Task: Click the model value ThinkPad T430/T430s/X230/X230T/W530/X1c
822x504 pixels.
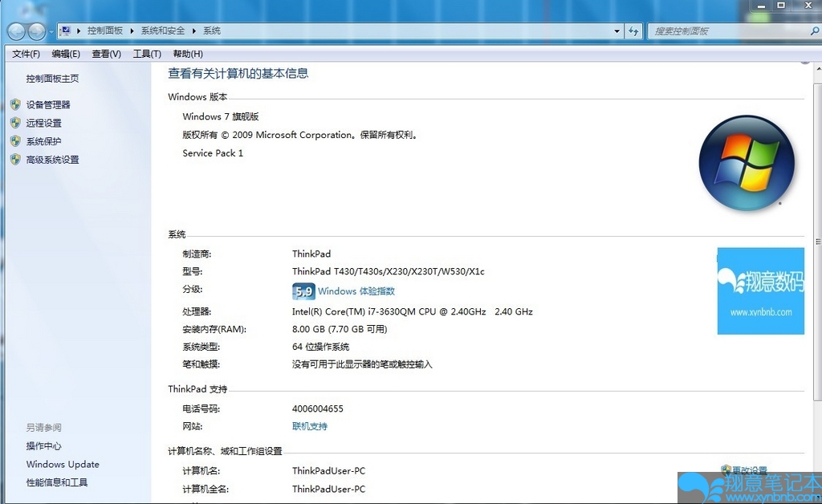Action: [389, 271]
